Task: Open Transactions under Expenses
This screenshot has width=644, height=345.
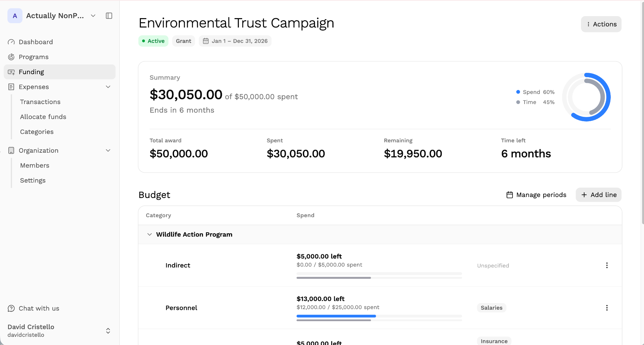Action: 40,102
